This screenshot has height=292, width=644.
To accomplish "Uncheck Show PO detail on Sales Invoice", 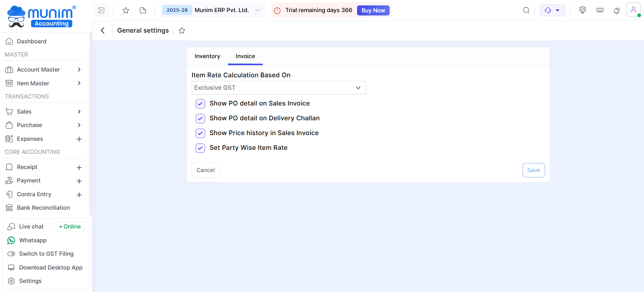I will [x=200, y=104].
